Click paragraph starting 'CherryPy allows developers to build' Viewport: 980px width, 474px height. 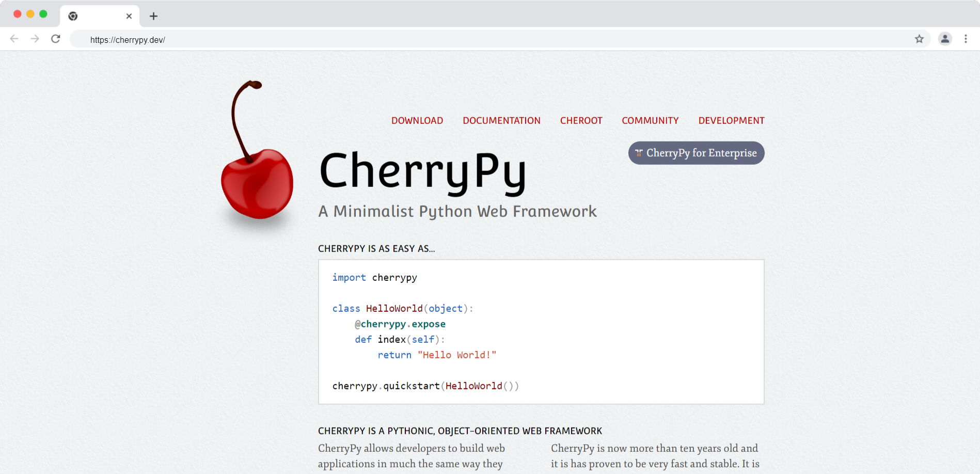point(412,456)
